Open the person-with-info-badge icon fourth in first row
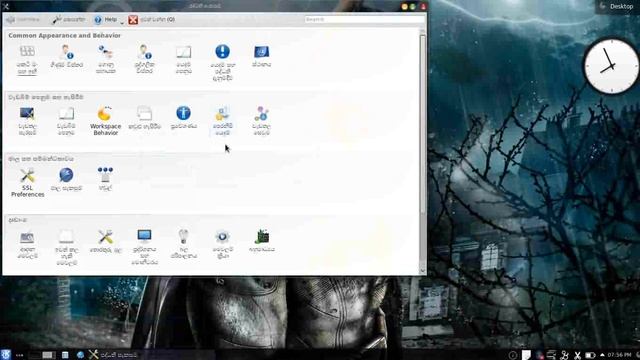The image size is (640, 360). pyautogui.click(x=144, y=60)
